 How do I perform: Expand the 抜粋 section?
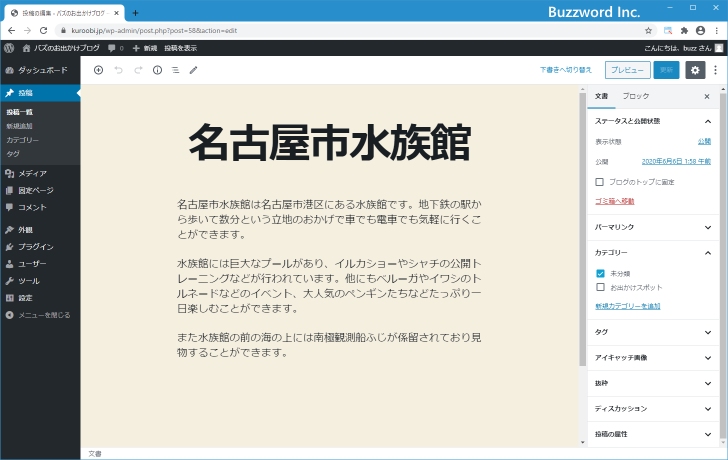click(x=653, y=383)
